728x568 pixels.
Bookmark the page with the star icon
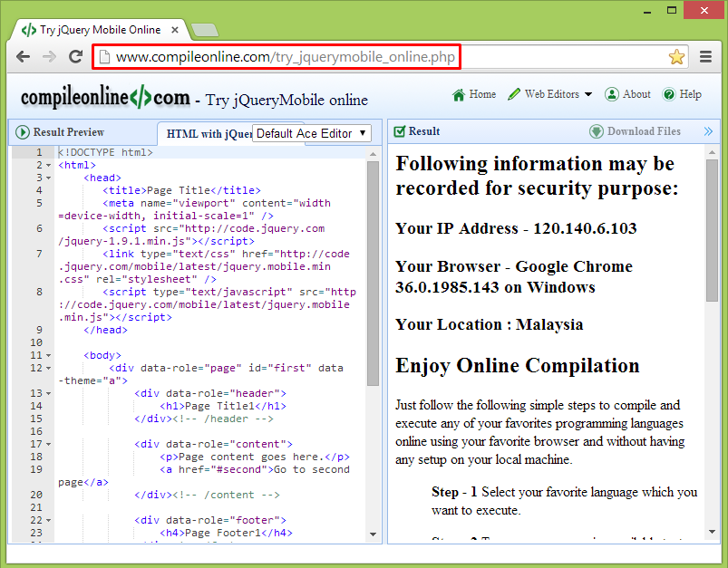point(676,56)
